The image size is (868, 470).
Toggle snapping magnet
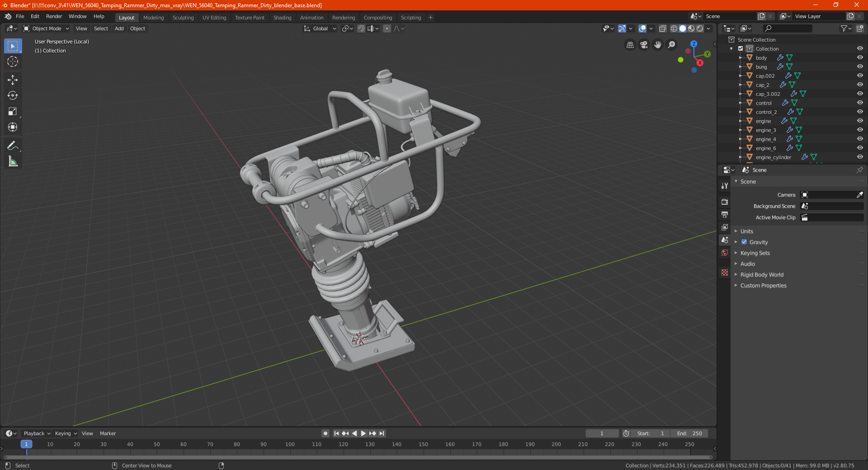coord(361,28)
